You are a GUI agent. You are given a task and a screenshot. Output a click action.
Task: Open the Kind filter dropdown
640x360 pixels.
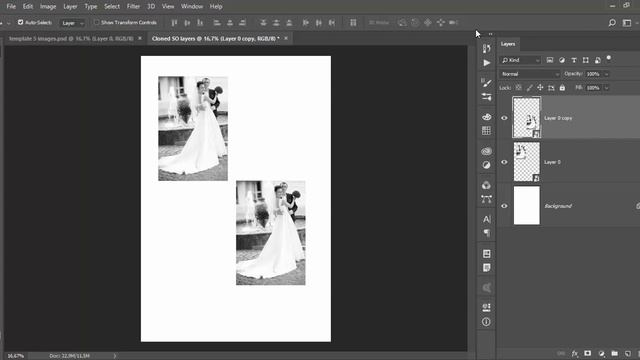click(x=520, y=60)
